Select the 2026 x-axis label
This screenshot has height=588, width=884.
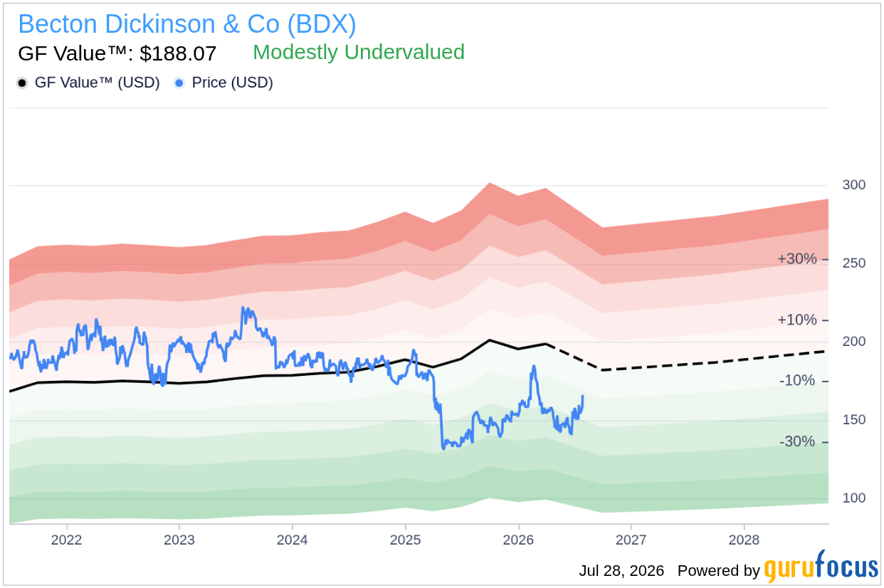pyautogui.click(x=518, y=540)
